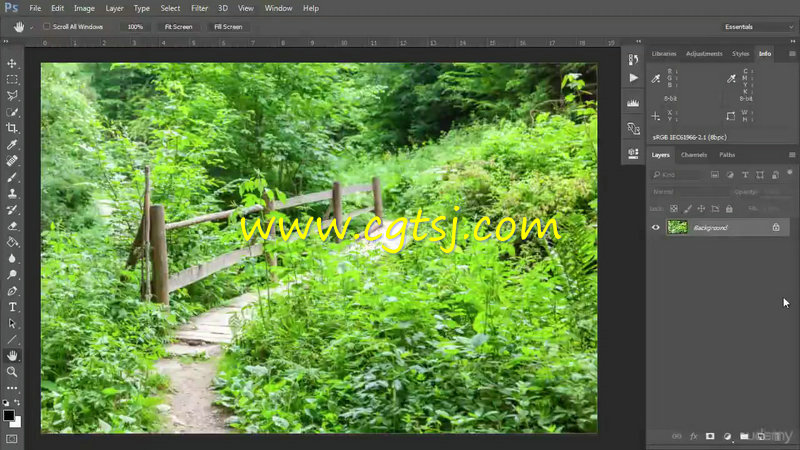Select the Healing Brush tool
800x450 pixels.
pyautogui.click(x=12, y=161)
